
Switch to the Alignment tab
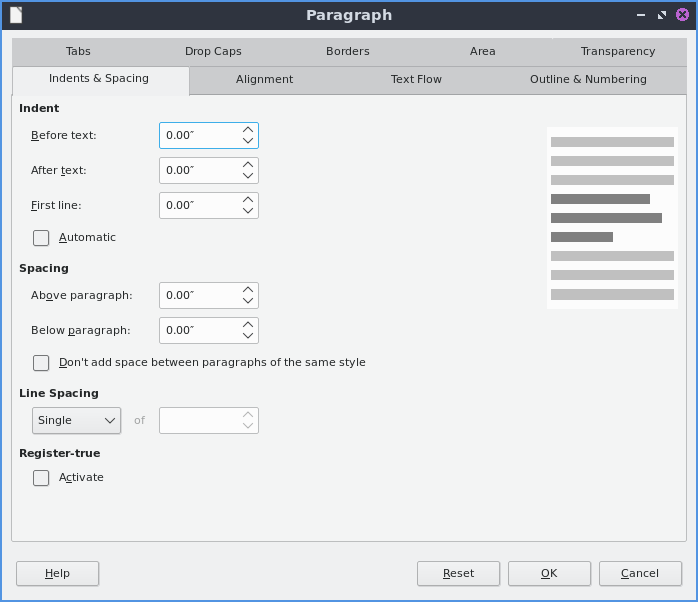coord(264,80)
